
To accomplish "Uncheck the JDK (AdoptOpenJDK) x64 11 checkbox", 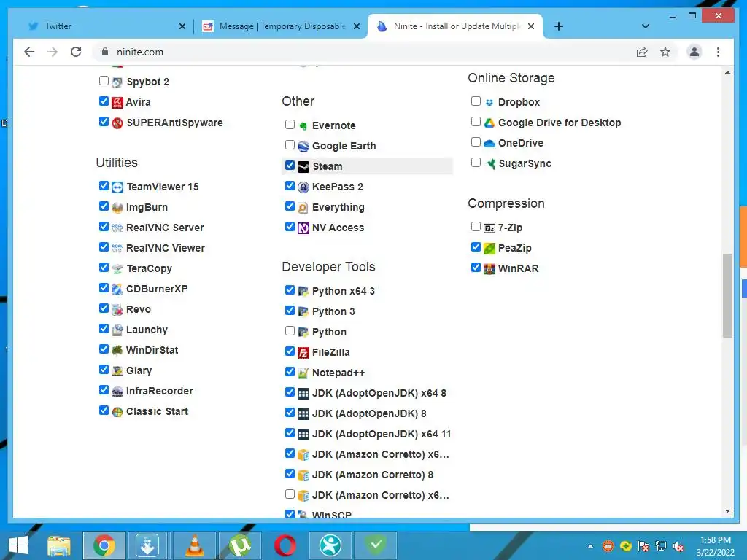I will point(290,433).
